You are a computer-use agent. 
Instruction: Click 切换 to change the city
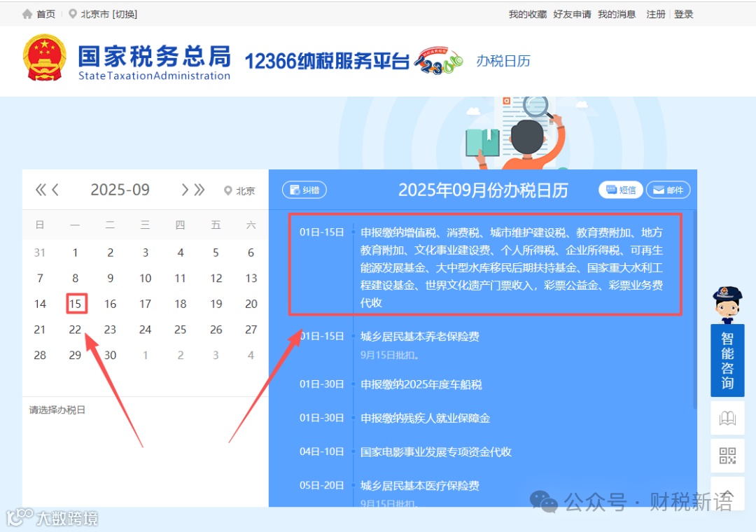126,13
